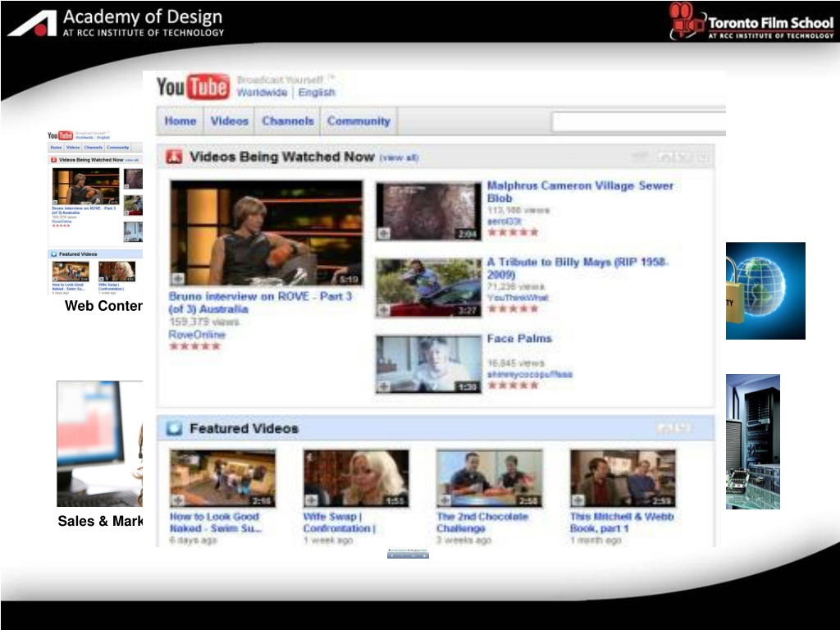Visit the RoveOnline channel link
This screenshot has height=630, width=840.
click(x=197, y=335)
